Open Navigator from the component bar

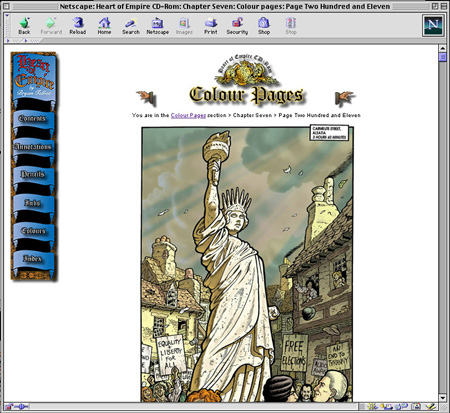click(372, 407)
